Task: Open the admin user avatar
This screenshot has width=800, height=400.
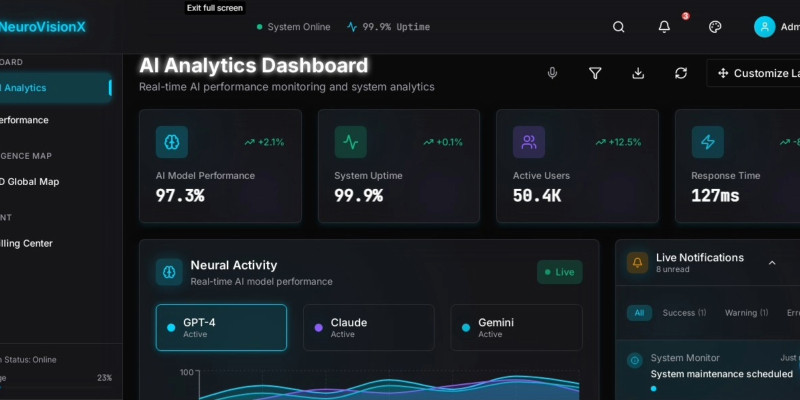Action: click(x=765, y=27)
